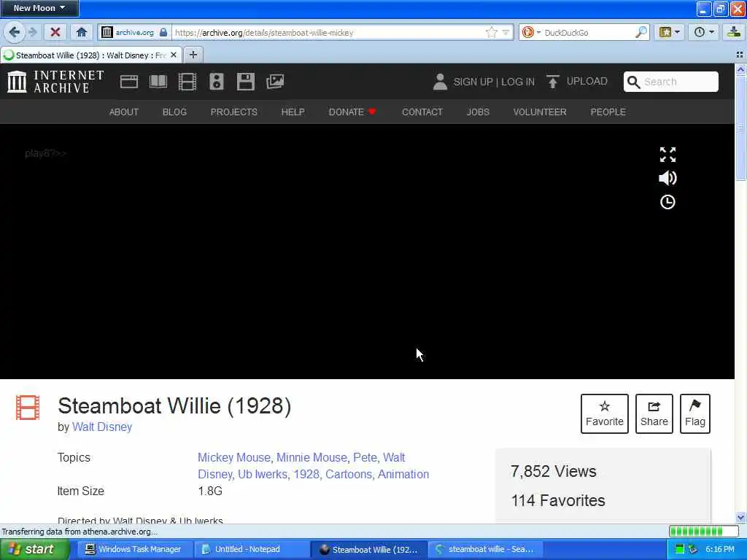Bookmark this page with the star icon
This screenshot has width=747, height=560.
point(491,32)
